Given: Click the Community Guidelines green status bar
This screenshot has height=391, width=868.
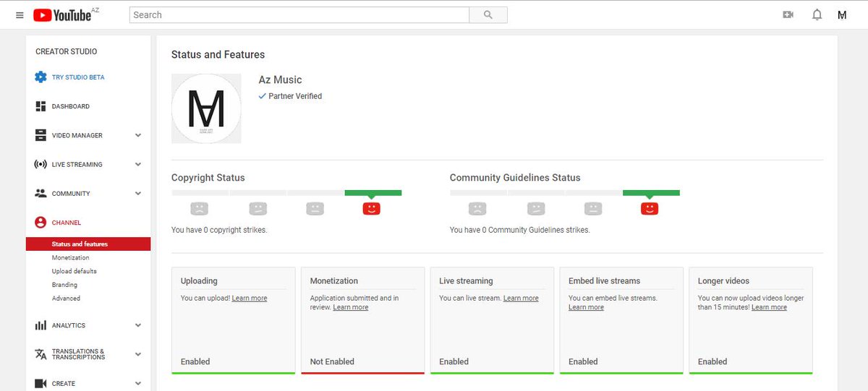Looking at the screenshot, I should [x=651, y=193].
